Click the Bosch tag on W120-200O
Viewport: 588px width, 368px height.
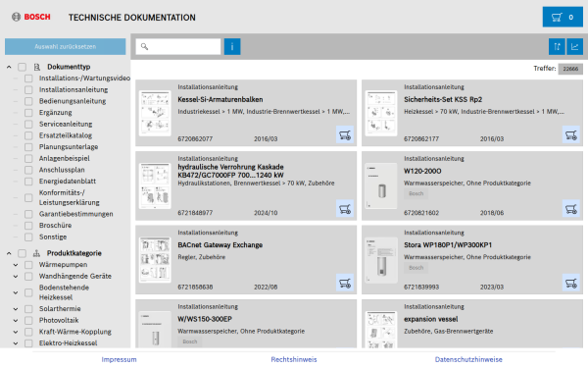click(x=416, y=193)
